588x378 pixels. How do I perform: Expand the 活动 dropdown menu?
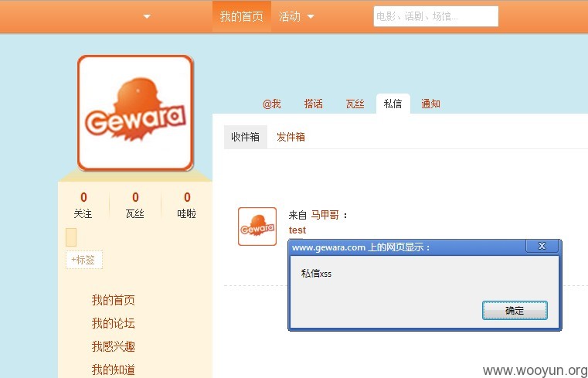[296, 16]
